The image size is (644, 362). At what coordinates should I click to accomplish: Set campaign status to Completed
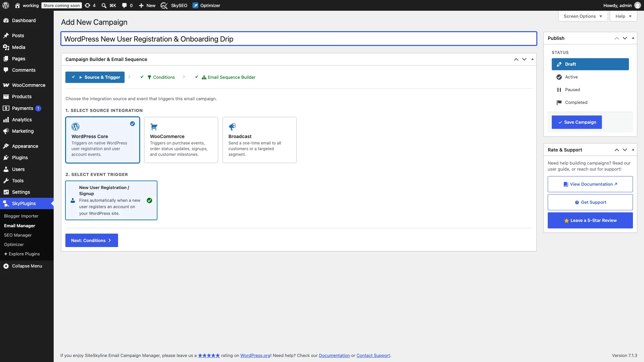coord(590,103)
